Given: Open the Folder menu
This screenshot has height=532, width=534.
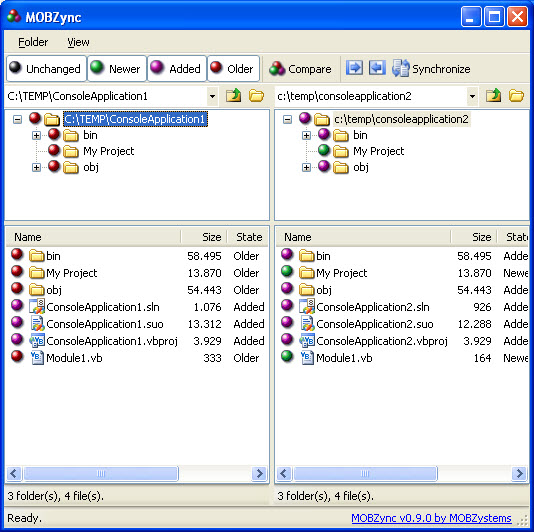Looking at the screenshot, I should (33, 42).
